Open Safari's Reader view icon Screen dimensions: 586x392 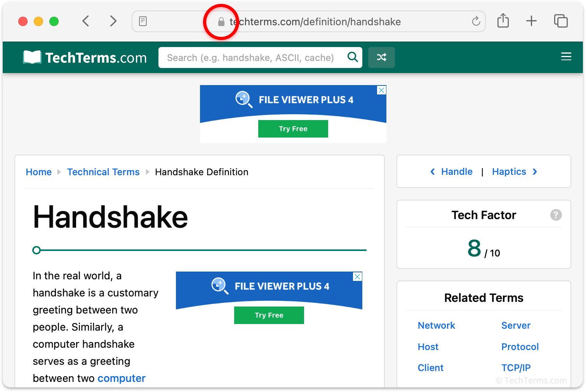pos(143,21)
